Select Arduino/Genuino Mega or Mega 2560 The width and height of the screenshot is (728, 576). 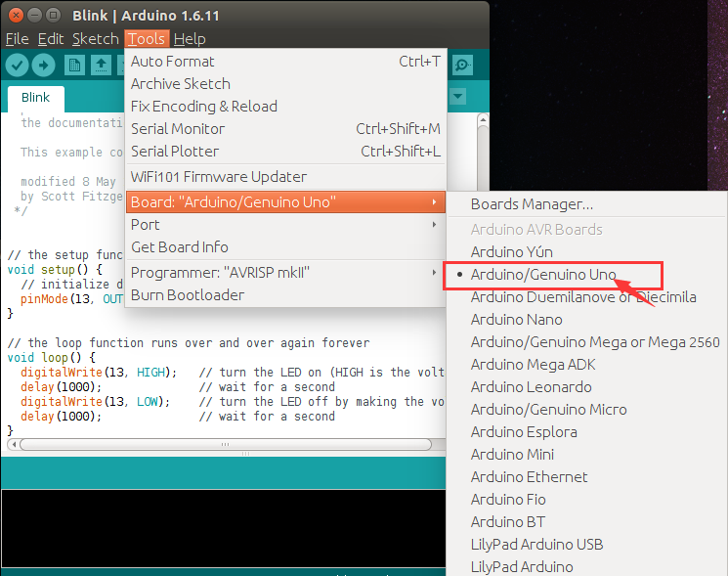click(587, 342)
